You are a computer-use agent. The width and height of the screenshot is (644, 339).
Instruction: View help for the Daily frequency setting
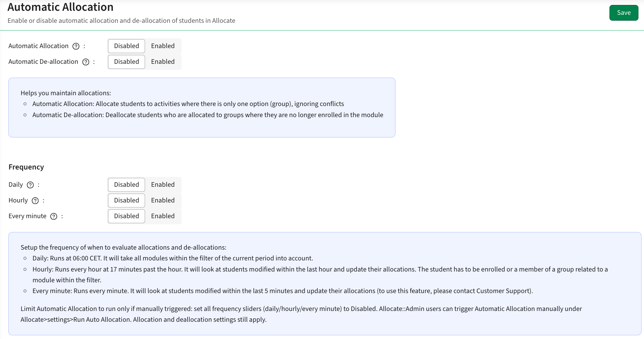coord(30,185)
